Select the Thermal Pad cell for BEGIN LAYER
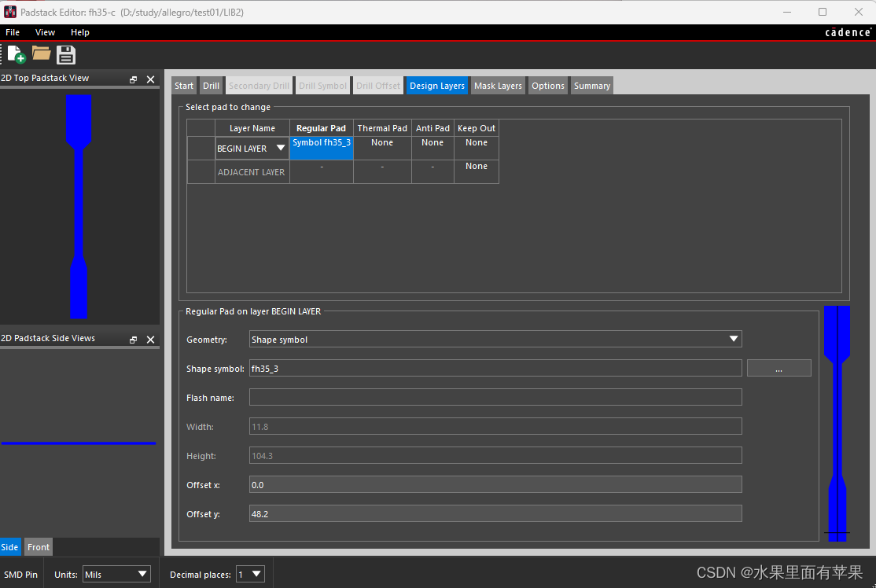This screenshot has width=876, height=588. pyautogui.click(x=382, y=148)
